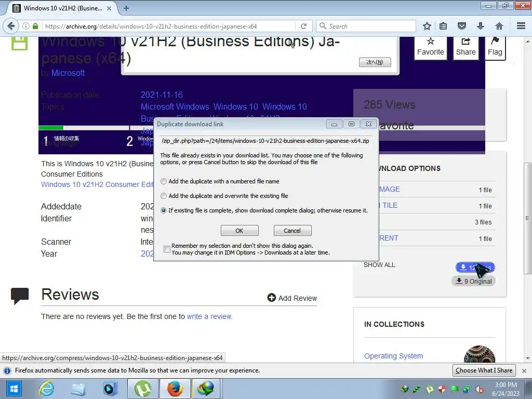Screen dimensions: 532x399
Task: Click the green padlock security icon
Action: click(35, 26)
